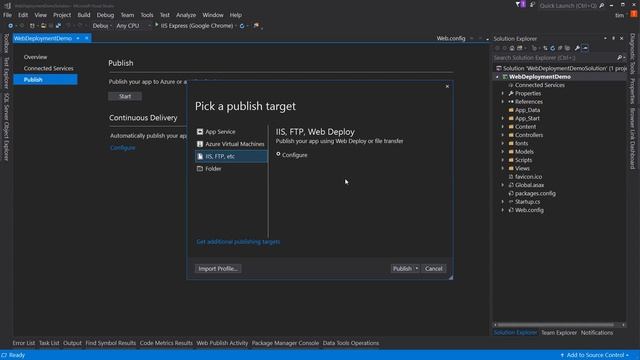The width and height of the screenshot is (640, 360).
Task: Click the App Service target icon
Action: 200,132
